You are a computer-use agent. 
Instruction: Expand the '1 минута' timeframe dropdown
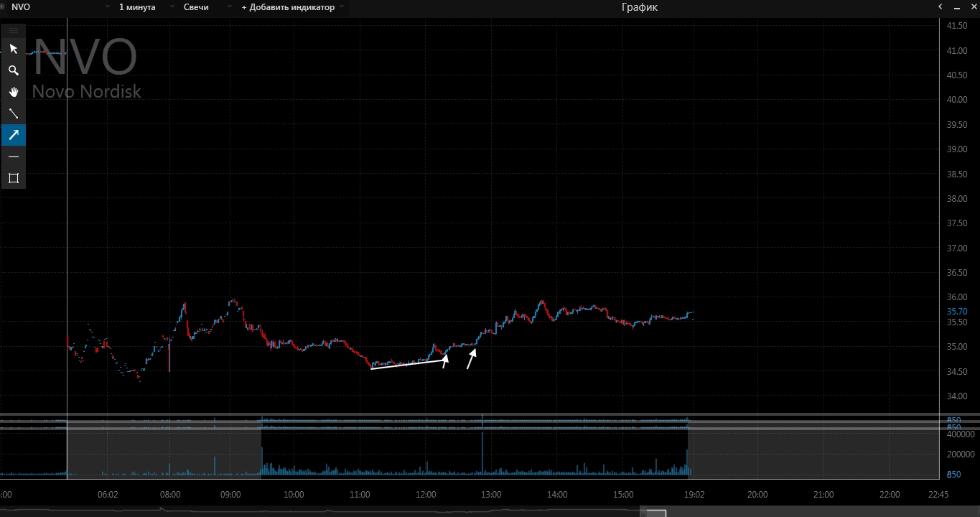139,7
